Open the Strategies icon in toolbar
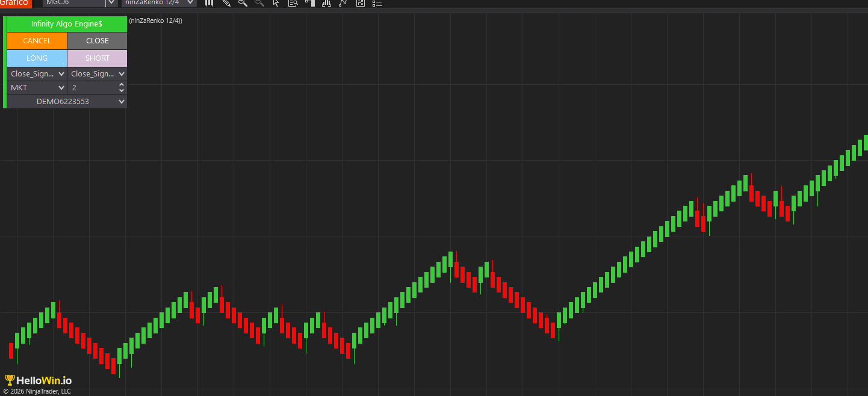This screenshot has width=868, height=396. tap(343, 3)
